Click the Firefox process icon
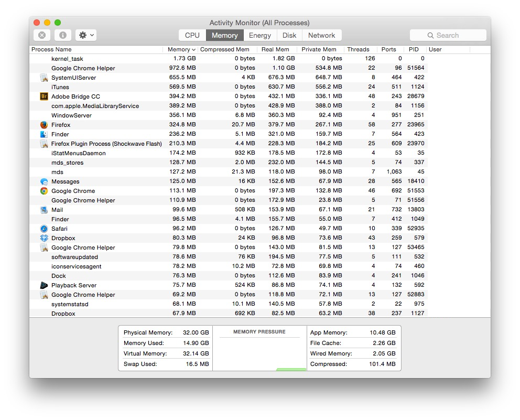This screenshot has height=420, width=520. coord(44,125)
